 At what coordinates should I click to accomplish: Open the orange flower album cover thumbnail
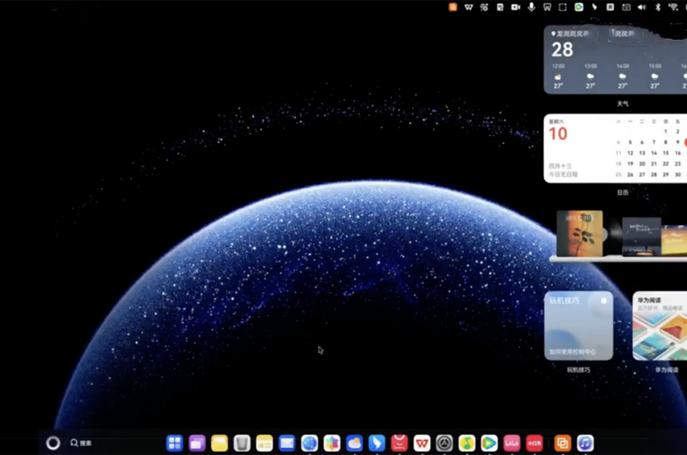[x=580, y=233]
